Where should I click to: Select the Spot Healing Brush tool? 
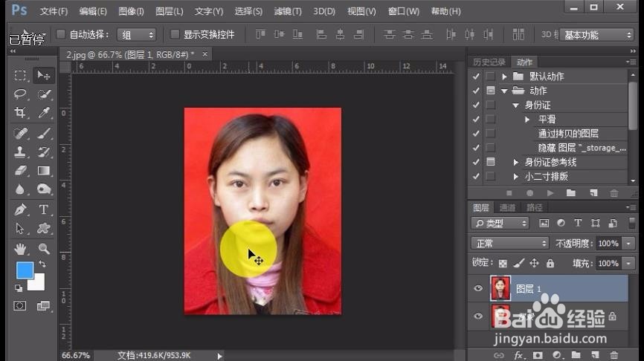(20, 133)
